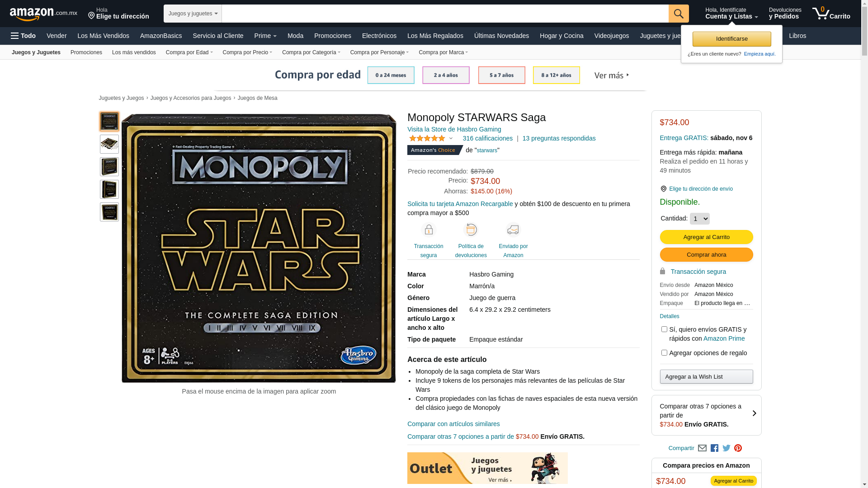Viewport: 868px width, 488px height.
Task: Open Videojuegos navigation item
Action: pyautogui.click(x=611, y=36)
